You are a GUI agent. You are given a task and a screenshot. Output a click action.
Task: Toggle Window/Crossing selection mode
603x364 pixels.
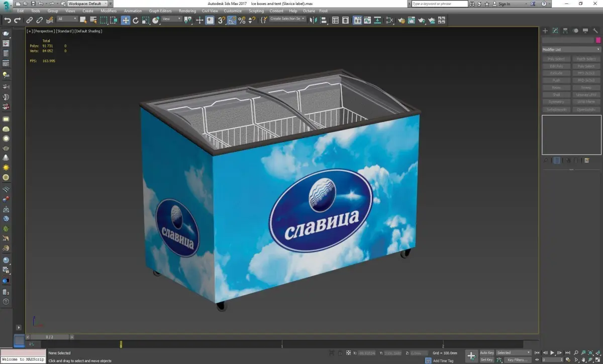[115, 21]
